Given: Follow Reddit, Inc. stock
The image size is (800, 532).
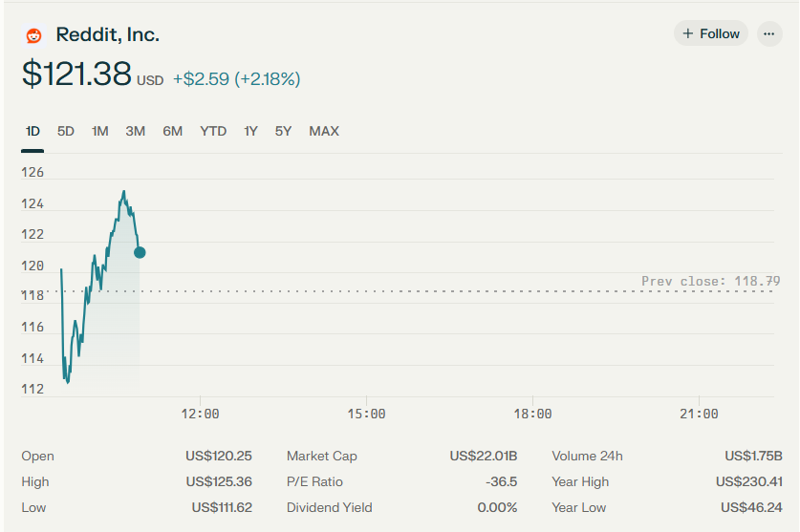Looking at the screenshot, I should (711, 33).
